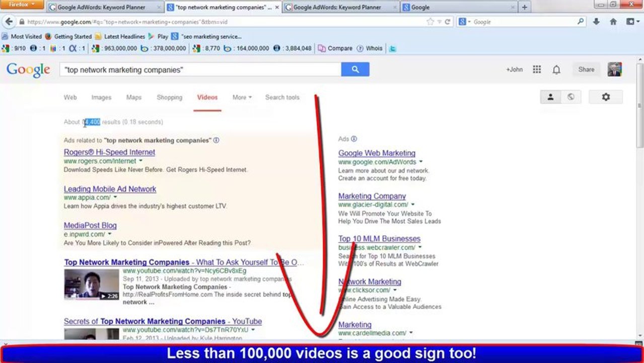
Task: Click the 9/10 PageRank toolbar item
Action: tap(14, 48)
